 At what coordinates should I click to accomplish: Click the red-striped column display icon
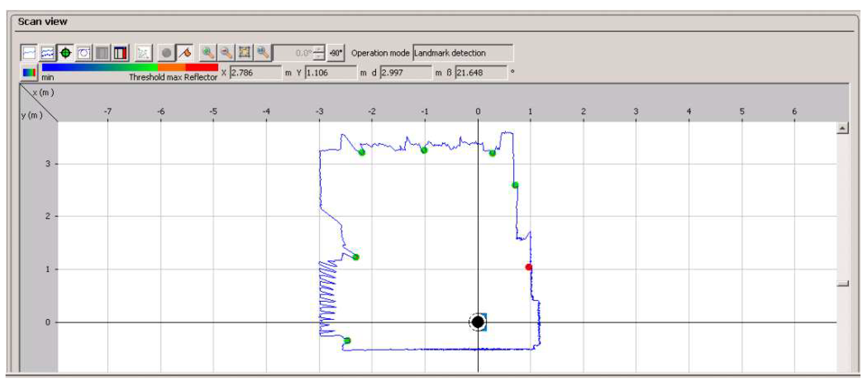[120, 53]
